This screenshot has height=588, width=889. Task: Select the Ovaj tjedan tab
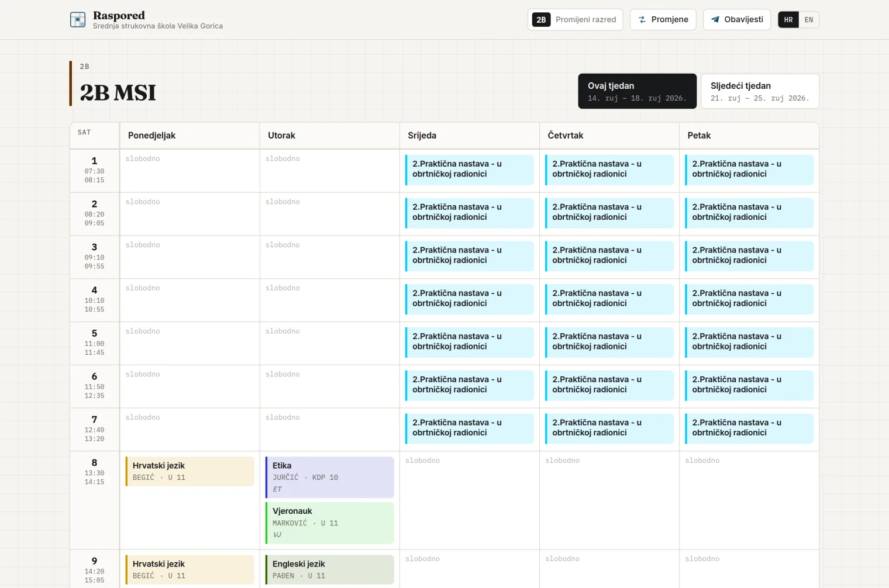638,91
